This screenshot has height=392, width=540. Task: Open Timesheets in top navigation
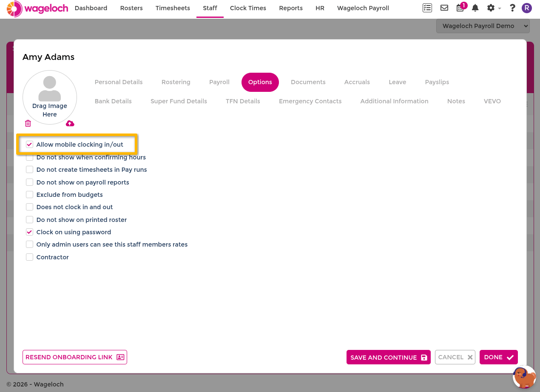[x=173, y=8]
